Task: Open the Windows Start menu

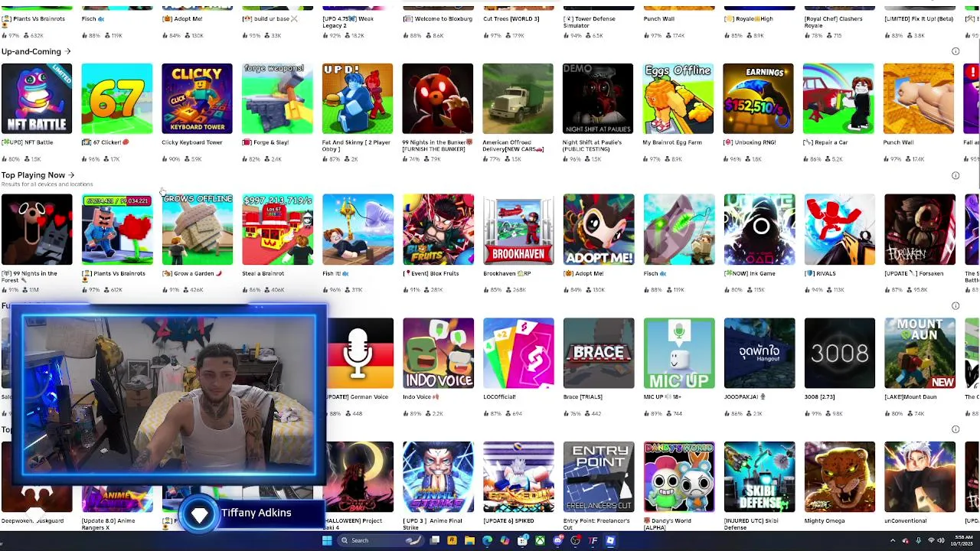Action: coord(327,540)
